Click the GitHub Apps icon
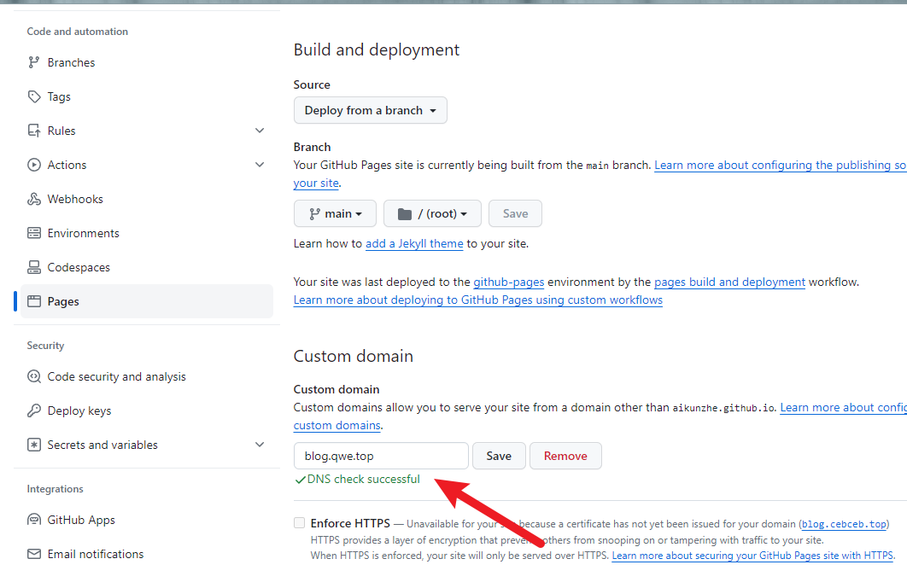The height and width of the screenshot is (588, 907). [x=34, y=520]
